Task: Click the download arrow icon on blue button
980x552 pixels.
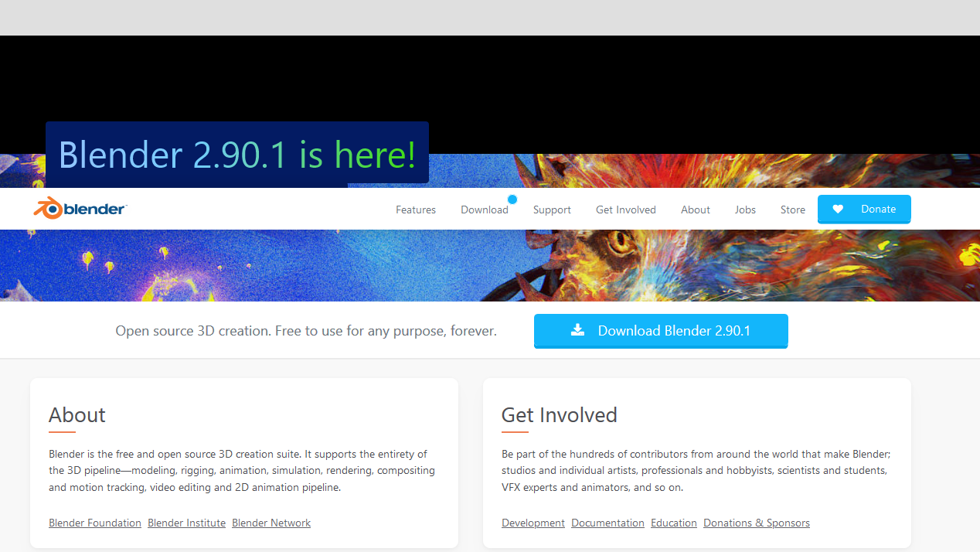Action: pyautogui.click(x=577, y=330)
